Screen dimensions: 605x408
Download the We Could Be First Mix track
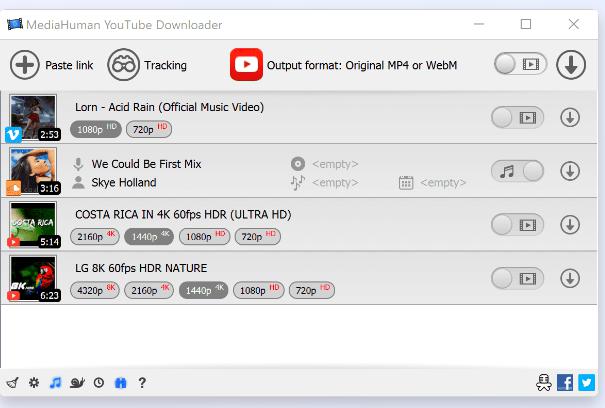click(x=570, y=171)
